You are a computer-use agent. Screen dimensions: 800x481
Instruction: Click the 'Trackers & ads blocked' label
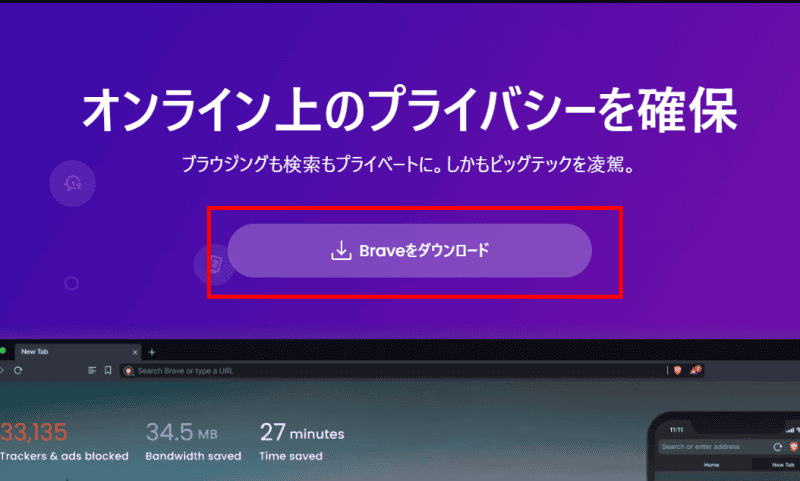pos(64,456)
